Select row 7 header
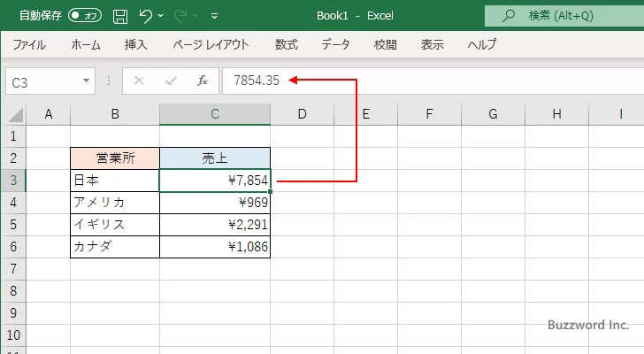The width and height of the screenshot is (644, 354). pyautogui.click(x=13, y=269)
